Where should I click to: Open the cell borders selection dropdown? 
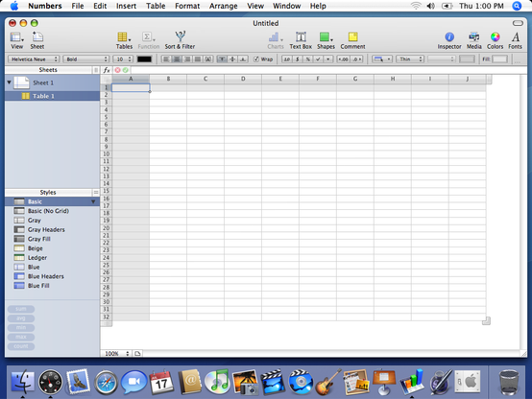point(382,59)
